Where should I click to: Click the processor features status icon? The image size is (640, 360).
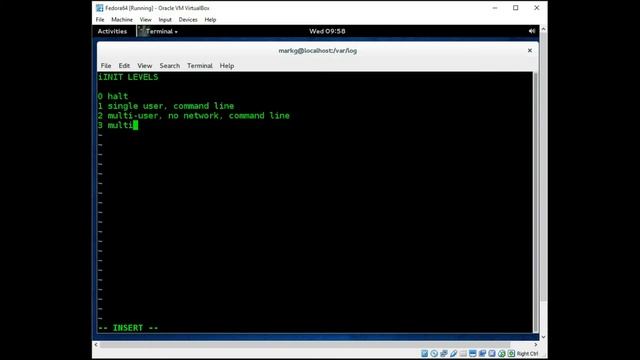click(492, 353)
